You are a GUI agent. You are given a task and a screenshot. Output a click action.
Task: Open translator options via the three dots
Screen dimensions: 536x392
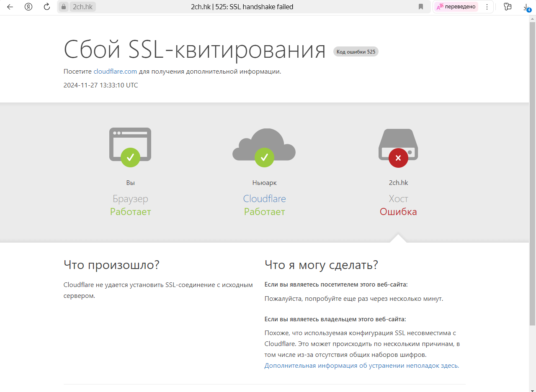pos(487,7)
